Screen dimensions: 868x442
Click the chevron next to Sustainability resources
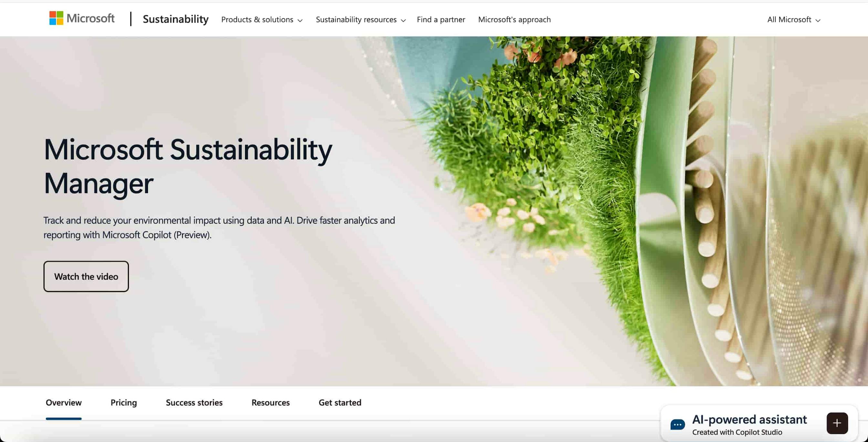click(x=403, y=21)
